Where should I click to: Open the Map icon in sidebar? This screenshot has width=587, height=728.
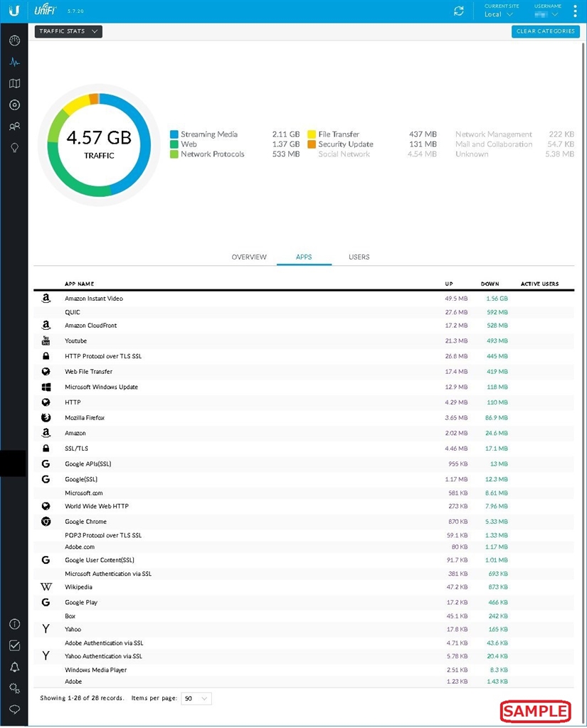(14, 84)
